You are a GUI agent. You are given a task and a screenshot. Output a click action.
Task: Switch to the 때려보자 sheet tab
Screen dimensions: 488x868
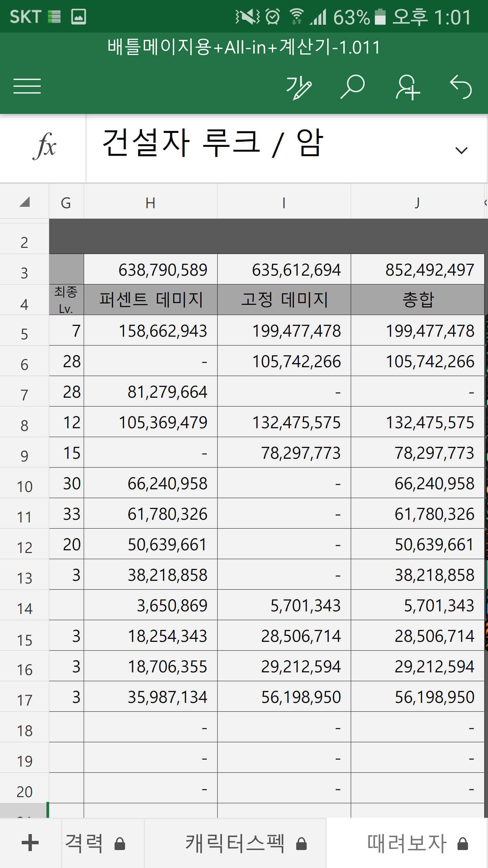407,843
